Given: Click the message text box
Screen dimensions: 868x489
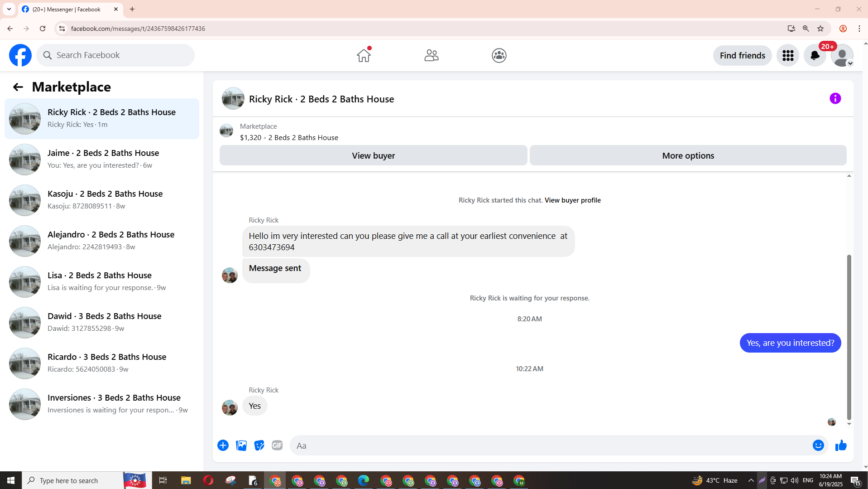Looking at the screenshot, I should (550, 445).
